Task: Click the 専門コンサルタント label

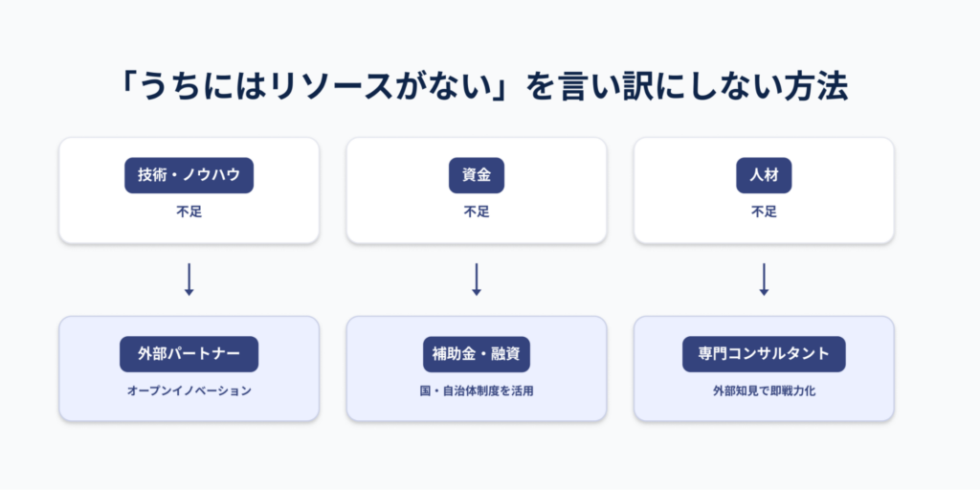Action: (x=764, y=354)
